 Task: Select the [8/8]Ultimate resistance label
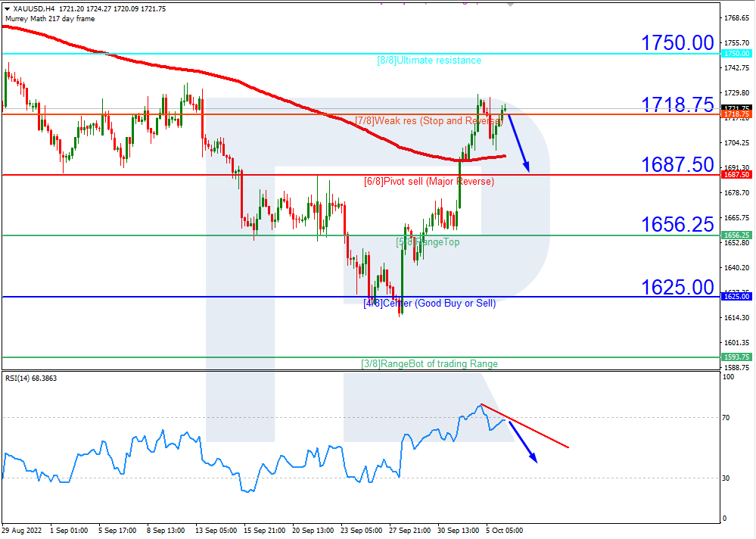(x=429, y=60)
